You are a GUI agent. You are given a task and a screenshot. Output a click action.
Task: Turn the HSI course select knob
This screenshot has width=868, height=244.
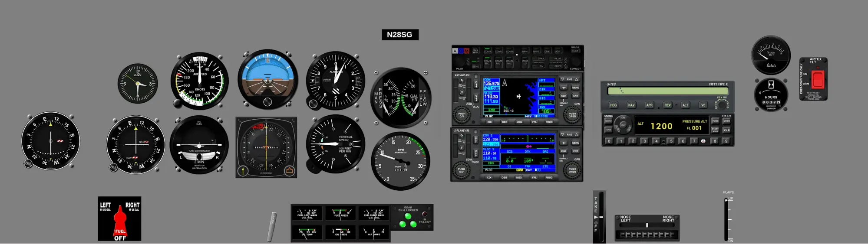(243, 171)
